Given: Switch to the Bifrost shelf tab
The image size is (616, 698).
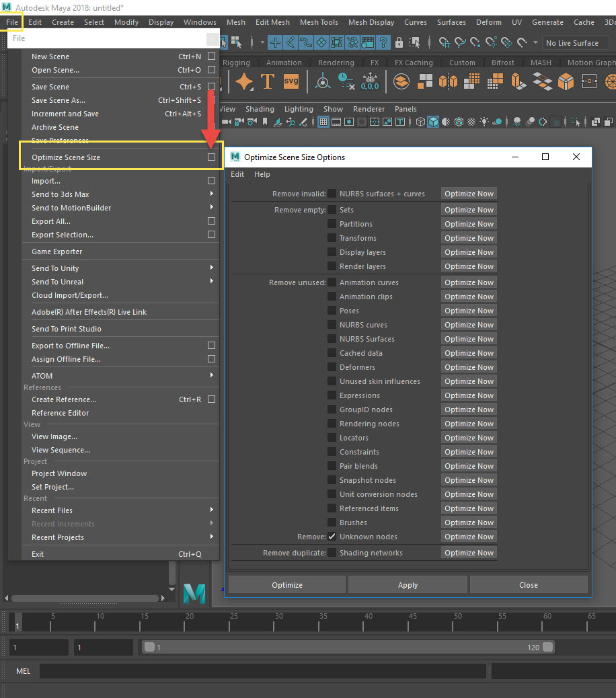Looking at the screenshot, I should [x=502, y=63].
